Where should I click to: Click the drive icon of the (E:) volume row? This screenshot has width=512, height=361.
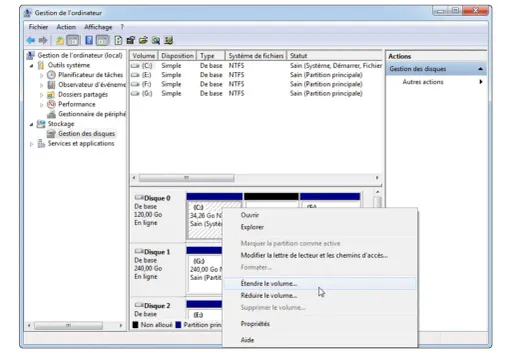(135, 75)
